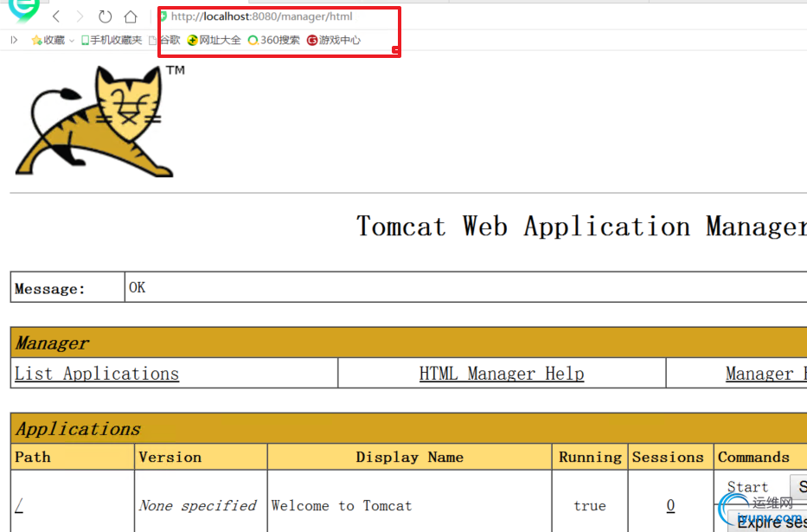Open the List Applications link

coord(97,374)
